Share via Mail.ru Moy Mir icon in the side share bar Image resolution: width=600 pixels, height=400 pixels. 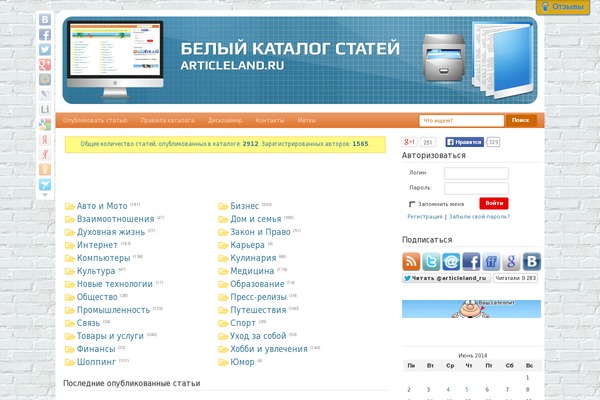click(x=45, y=79)
